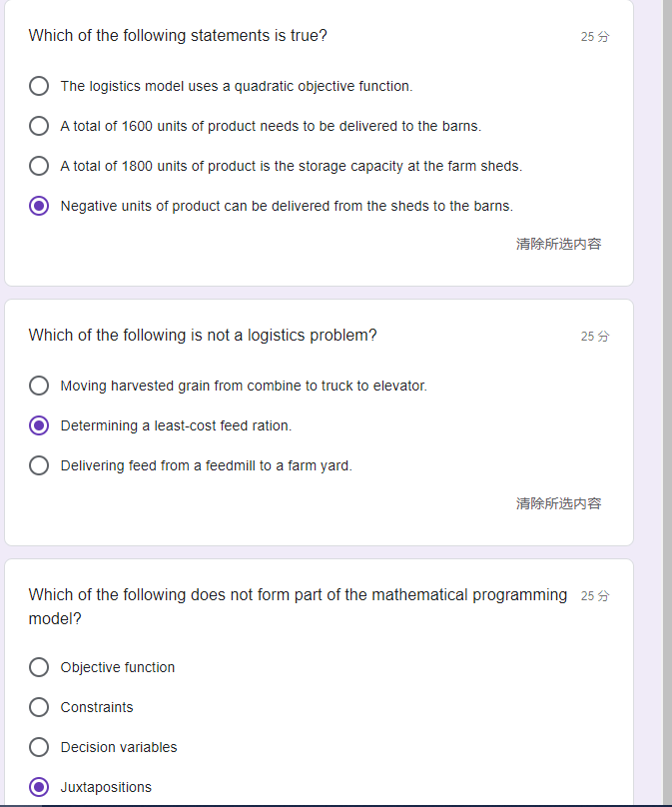The height and width of the screenshot is (807, 672).
Task: Click the 25-point label on first question
Action: click(x=594, y=37)
